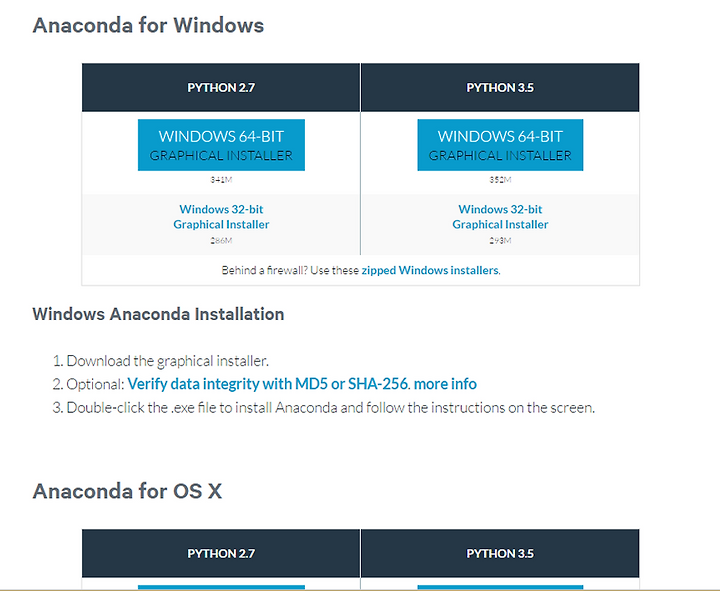This screenshot has height=591, width=720.
Task: Follow the zipped Windows installers link
Action: (430, 270)
